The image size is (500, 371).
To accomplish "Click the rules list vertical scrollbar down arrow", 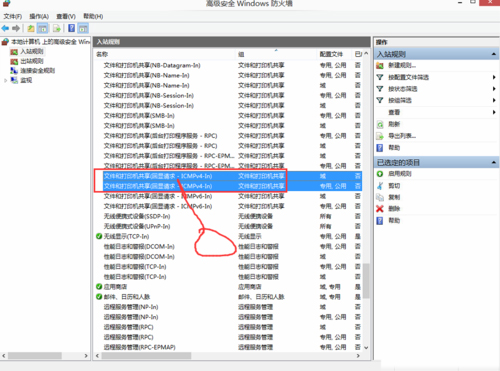I will [x=366, y=347].
